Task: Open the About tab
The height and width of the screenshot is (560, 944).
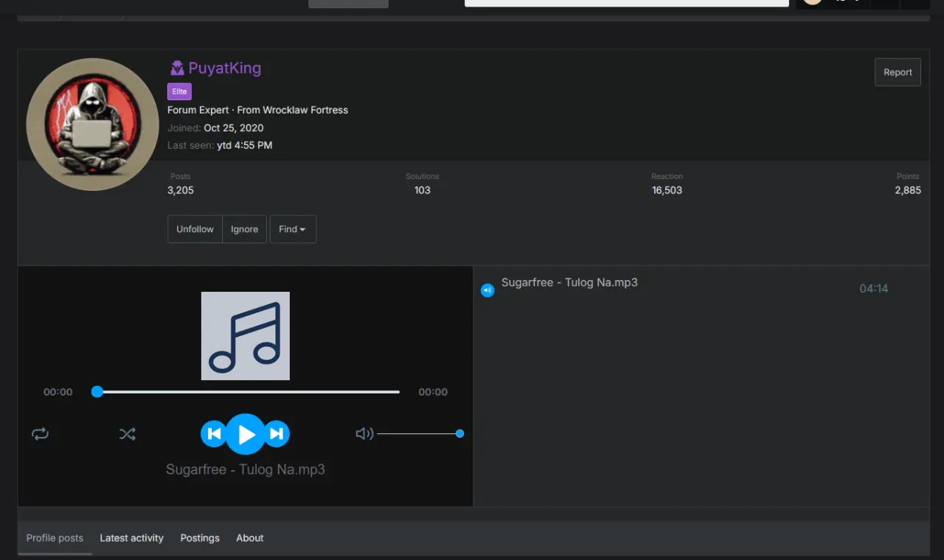Action: 250,538
